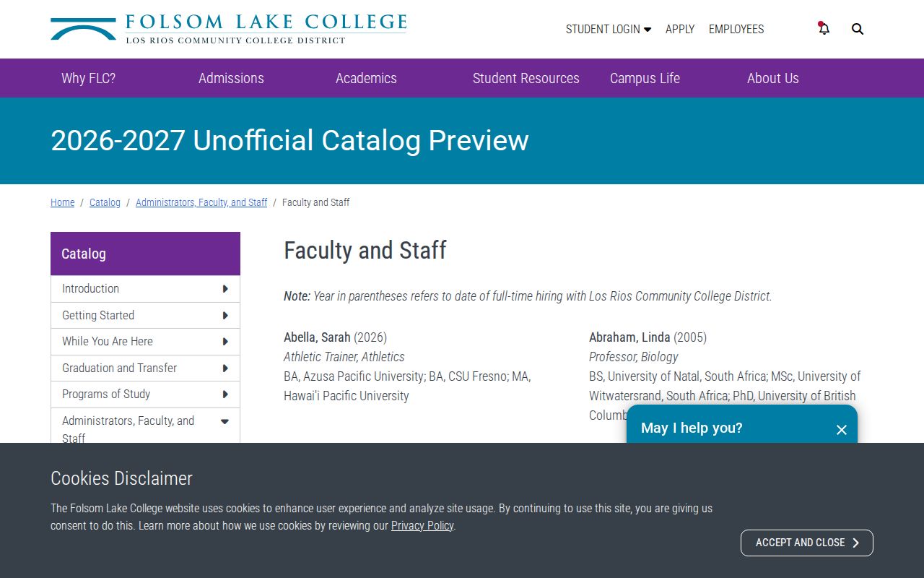Expand While You Are Here section
The image size is (924, 578).
click(x=225, y=342)
